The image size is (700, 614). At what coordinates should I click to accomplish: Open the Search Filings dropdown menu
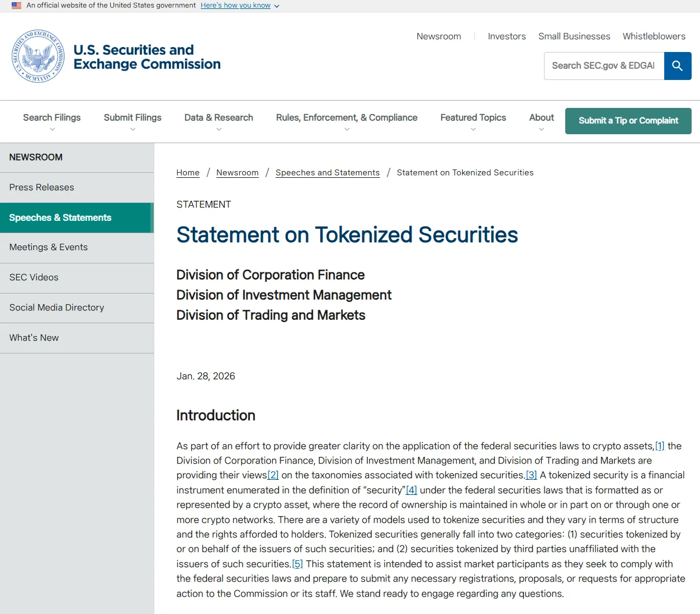(x=52, y=121)
